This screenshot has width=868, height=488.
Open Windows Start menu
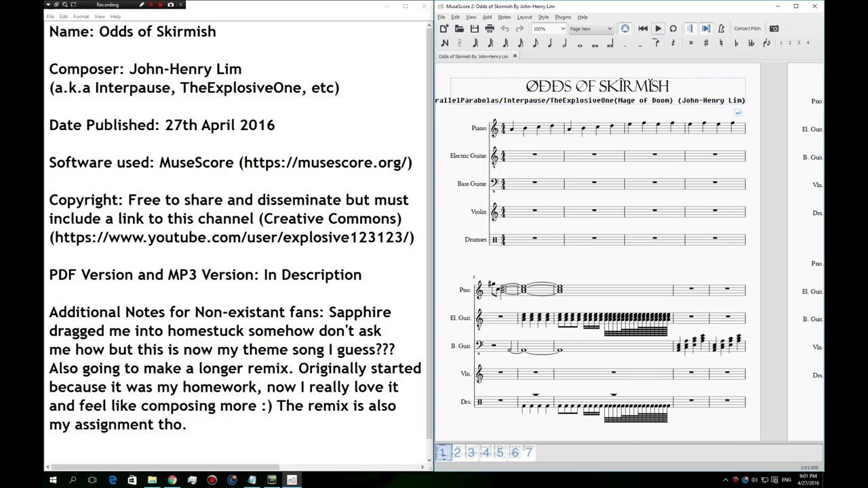53,480
